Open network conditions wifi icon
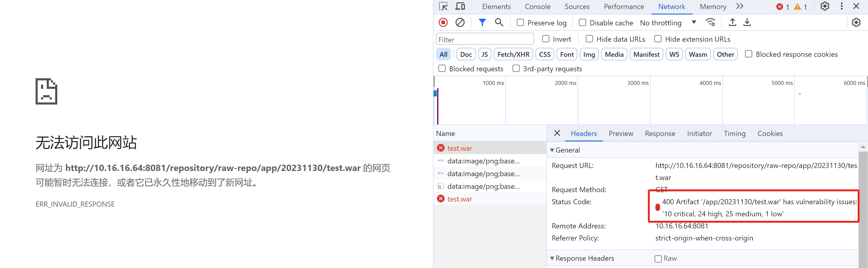The image size is (868, 268). click(710, 23)
